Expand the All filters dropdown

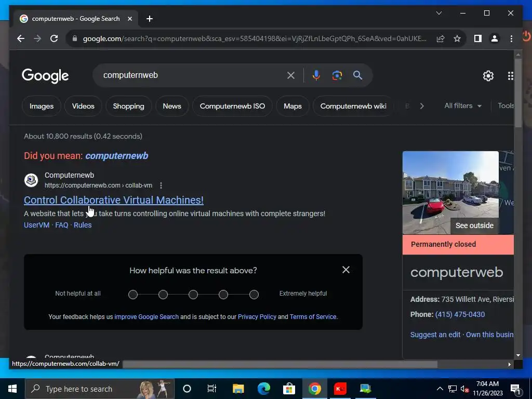[463, 106]
